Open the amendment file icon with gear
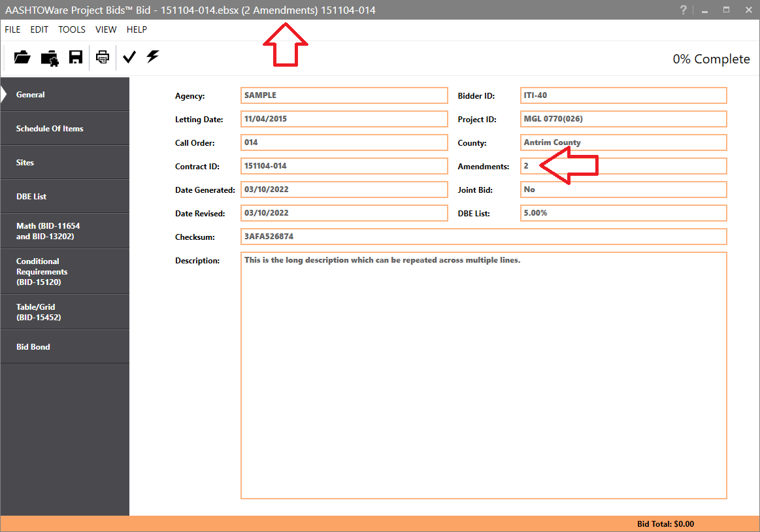This screenshot has height=532, width=760. [x=49, y=58]
